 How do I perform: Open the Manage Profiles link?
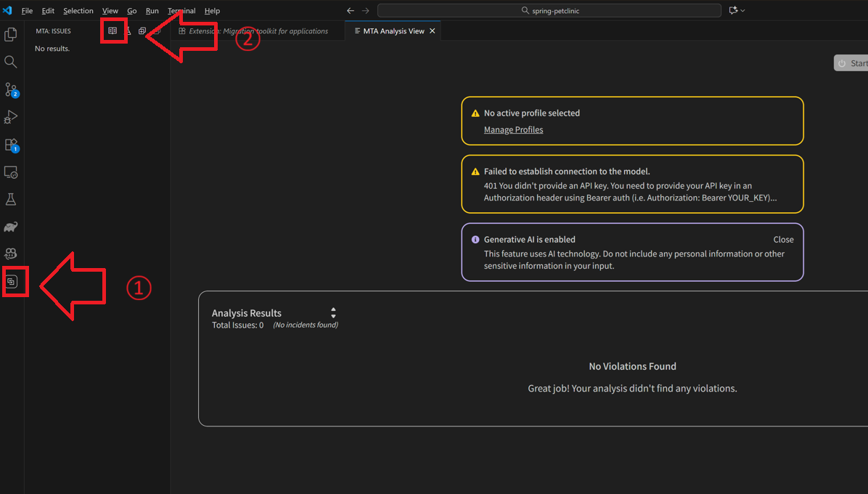[x=513, y=129]
